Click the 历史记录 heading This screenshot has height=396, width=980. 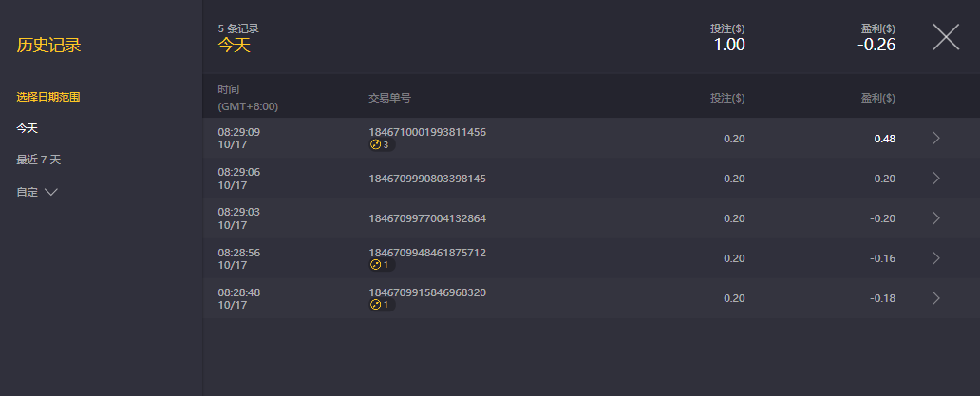click(x=48, y=45)
